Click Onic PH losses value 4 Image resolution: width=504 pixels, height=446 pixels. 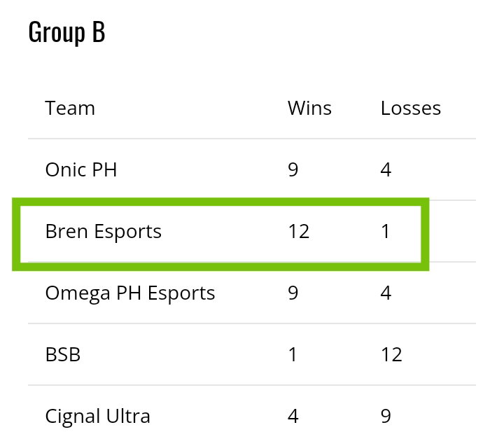pyautogui.click(x=386, y=169)
